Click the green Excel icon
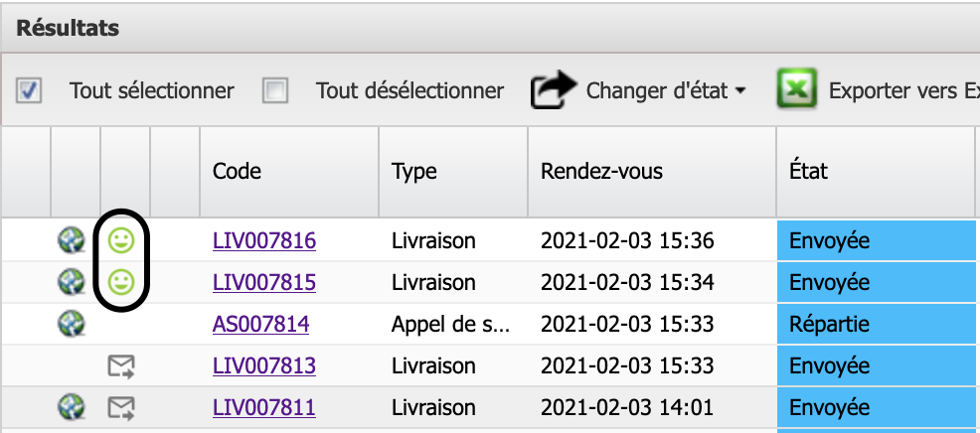980x433 pixels. coord(797,88)
